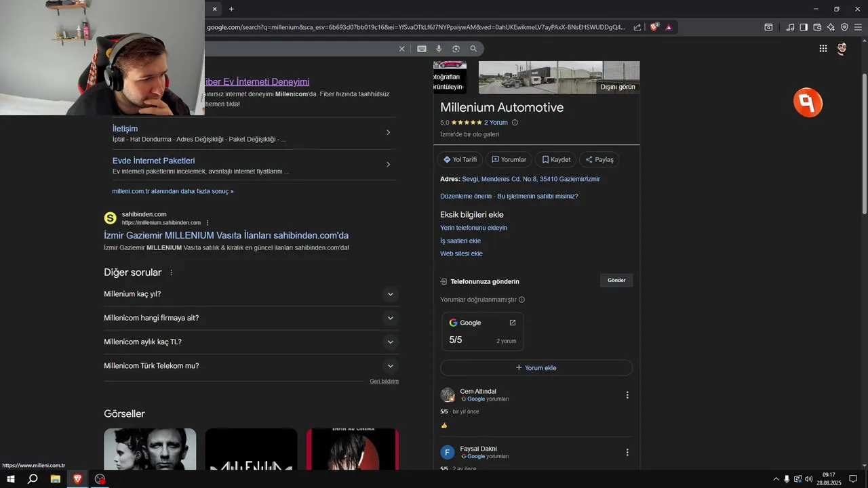The height and width of the screenshot is (488, 868).
Task: Open File Explorer from the taskbar
Action: [56, 479]
